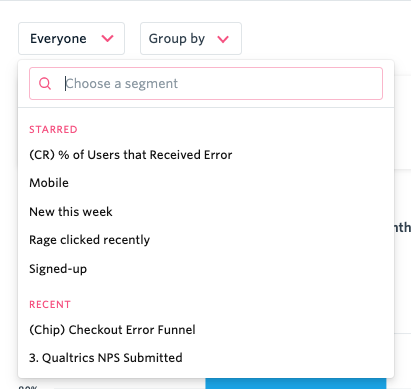Viewport: 411px width, 389px height.
Task: Expand the Group by dropdown
Action: tap(191, 39)
